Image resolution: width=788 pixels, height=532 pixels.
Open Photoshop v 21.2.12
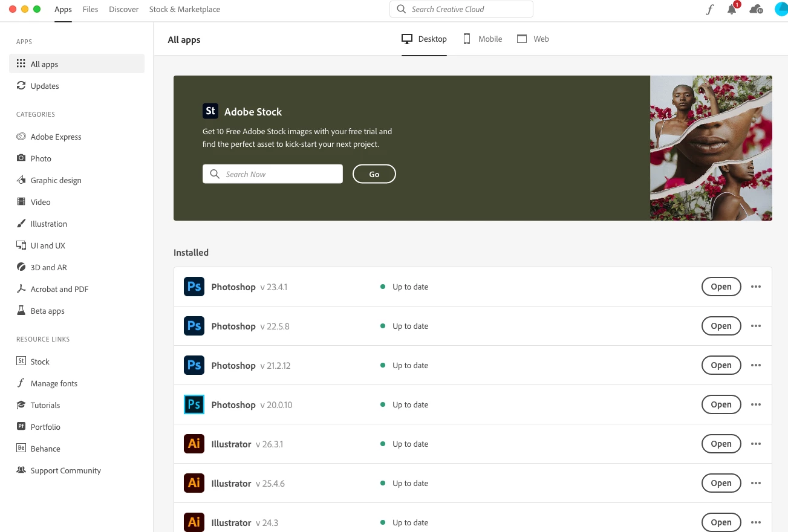click(x=721, y=365)
